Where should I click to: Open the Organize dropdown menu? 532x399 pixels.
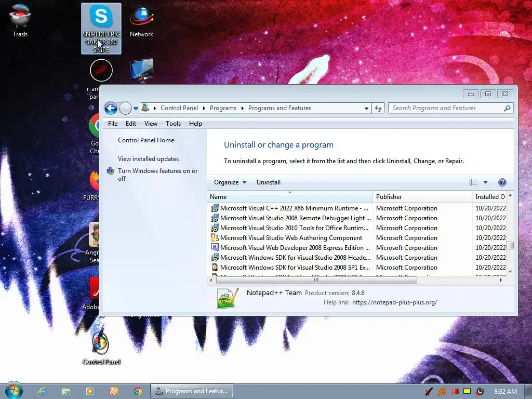point(230,182)
